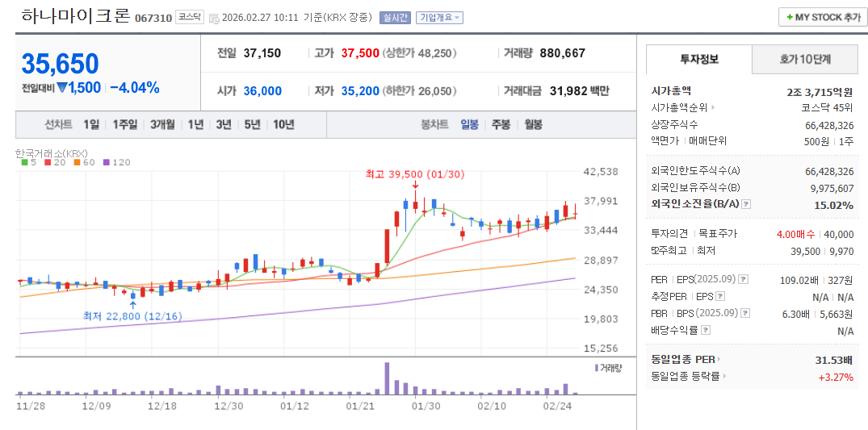Select the 1년 line chart
Viewport: 868px width, 430px height.
[195, 124]
